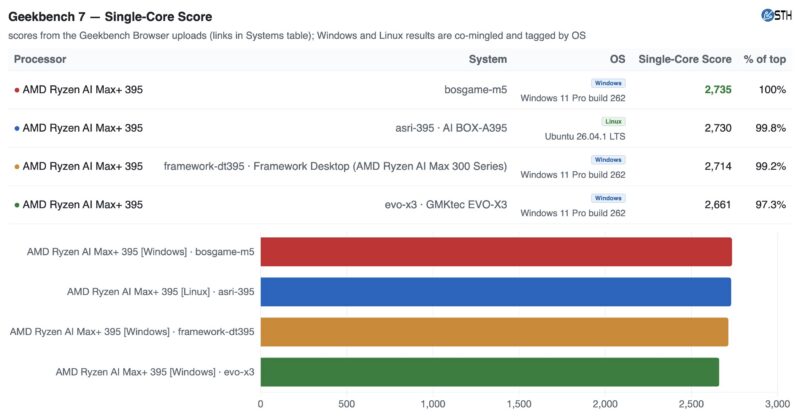
Task: Click the Windows tag in framework-dt395 row
Action: point(608,160)
